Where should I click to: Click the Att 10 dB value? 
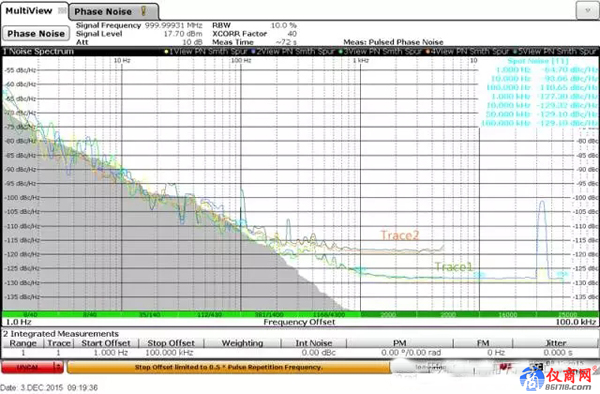coord(192,42)
